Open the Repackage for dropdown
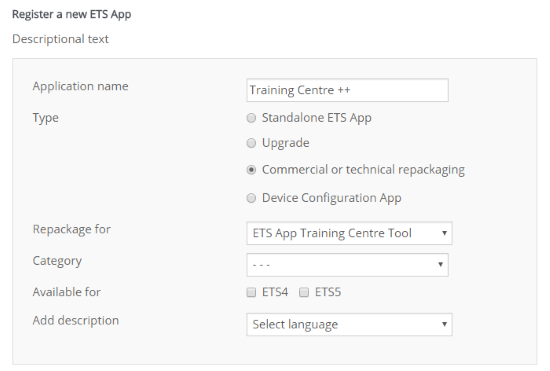 (349, 233)
